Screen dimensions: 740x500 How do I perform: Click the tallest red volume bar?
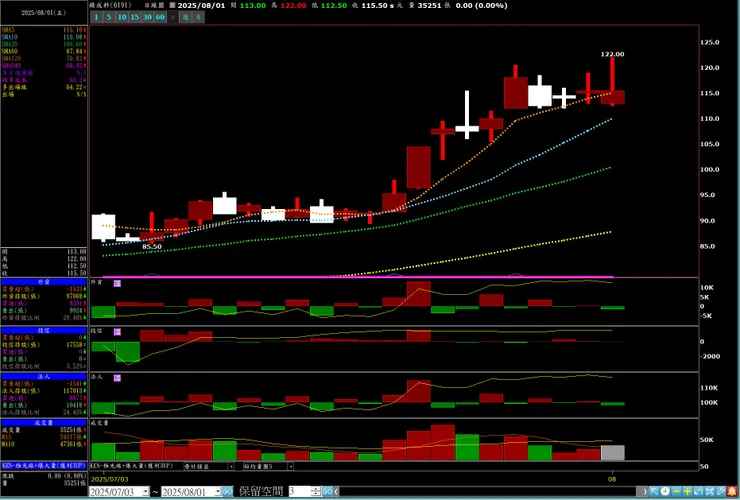[x=443, y=442]
